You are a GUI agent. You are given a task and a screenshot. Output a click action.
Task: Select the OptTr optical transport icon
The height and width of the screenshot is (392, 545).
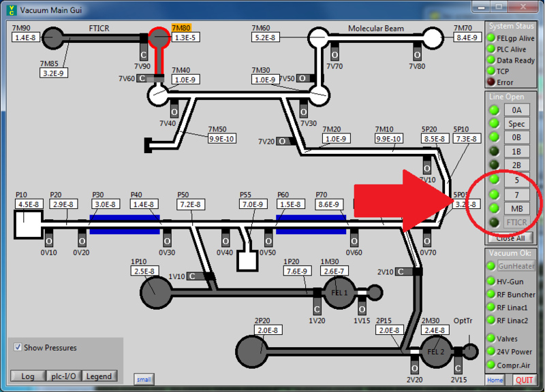(471, 351)
